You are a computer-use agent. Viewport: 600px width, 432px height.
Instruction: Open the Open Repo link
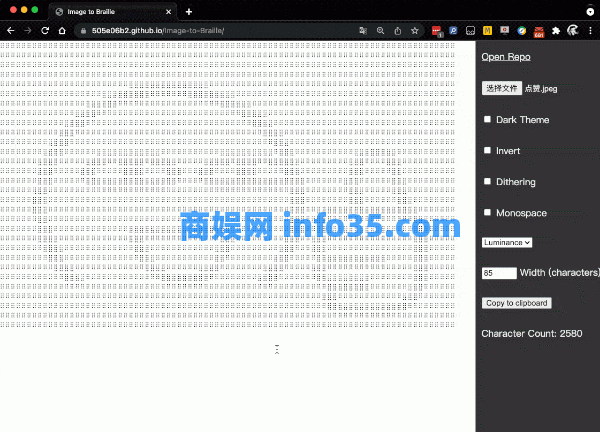point(506,57)
